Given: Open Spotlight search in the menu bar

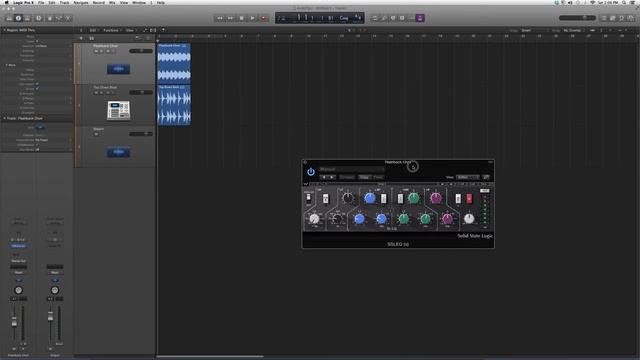Looking at the screenshot, I should pyautogui.click(x=624, y=2).
